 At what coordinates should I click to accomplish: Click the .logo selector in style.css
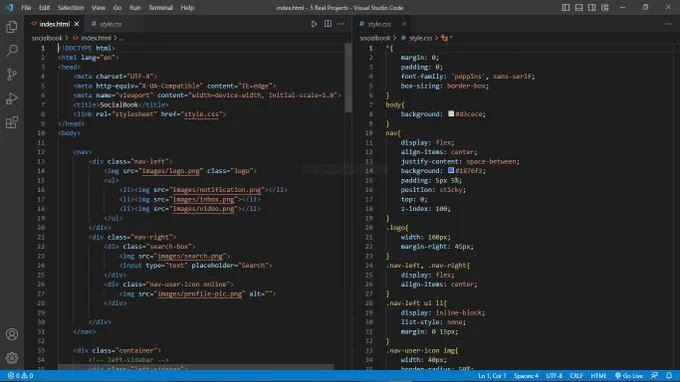(396, 227)
